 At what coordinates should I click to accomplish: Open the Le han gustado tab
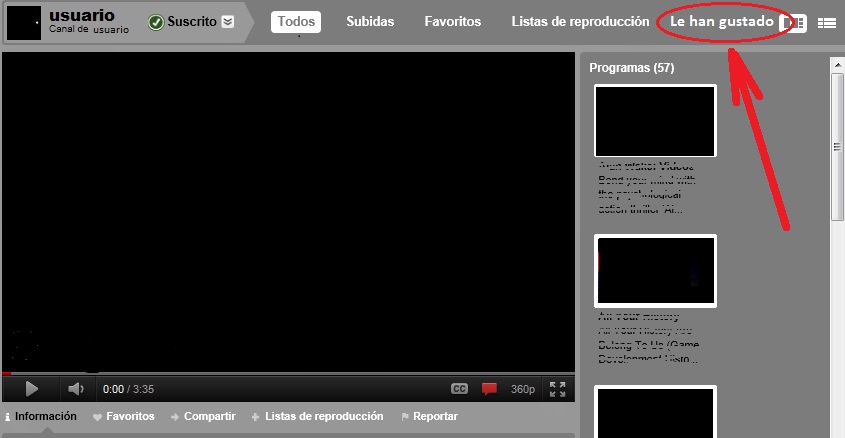tap(722, 22)
